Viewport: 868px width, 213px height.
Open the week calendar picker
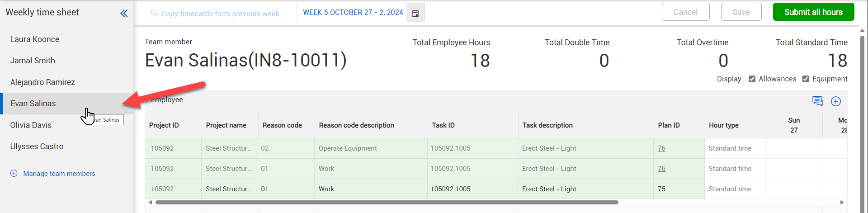415,13
